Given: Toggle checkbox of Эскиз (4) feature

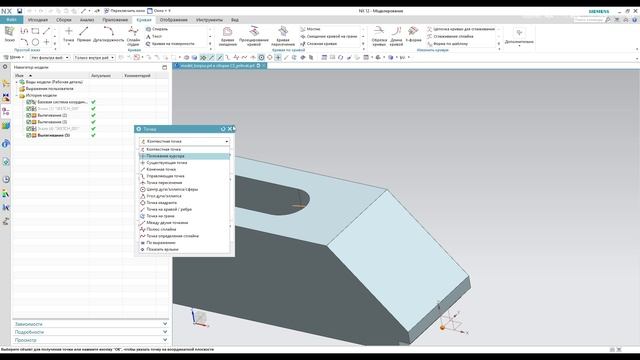Looking at the screenshot, I should click(29, 129).
